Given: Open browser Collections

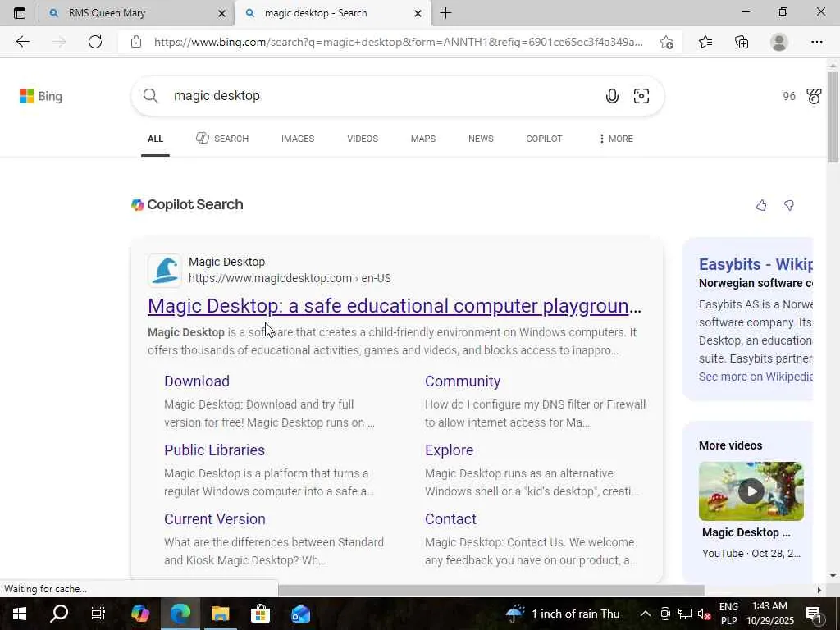Looking at the screenshot, I should pos(742,42).
